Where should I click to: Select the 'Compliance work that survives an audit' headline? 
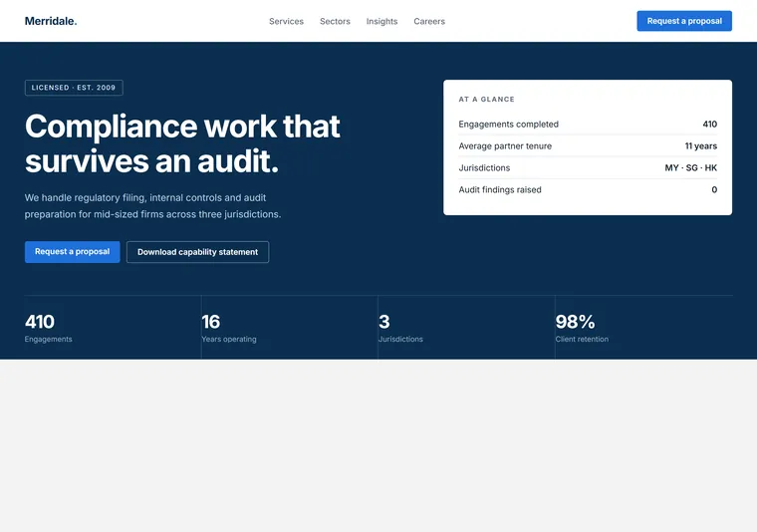[182, 143]
